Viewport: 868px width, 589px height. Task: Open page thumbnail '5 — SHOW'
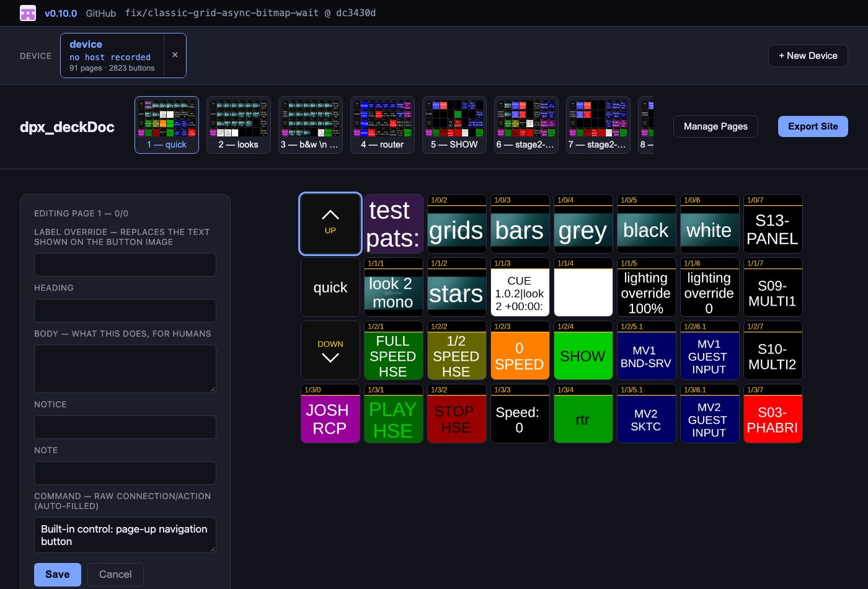point(454,125)
